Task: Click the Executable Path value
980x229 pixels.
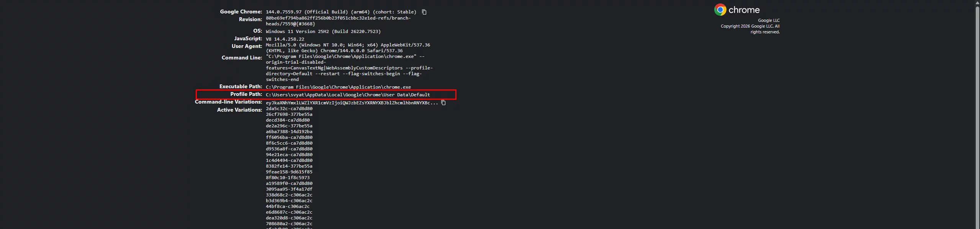Action: point(338,87)
